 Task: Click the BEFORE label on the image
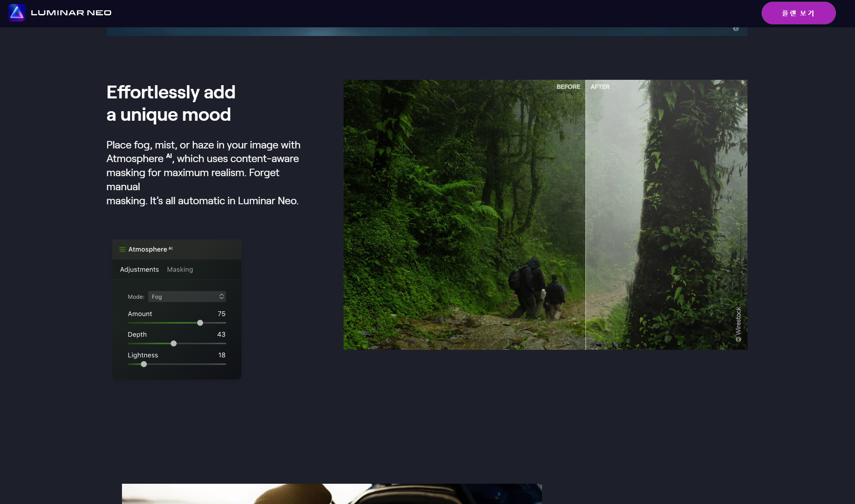coord(568,87)
